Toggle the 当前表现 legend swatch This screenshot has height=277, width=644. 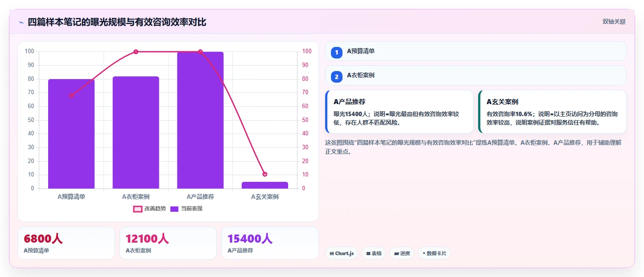pyautogui.click(x=174, y=209)
